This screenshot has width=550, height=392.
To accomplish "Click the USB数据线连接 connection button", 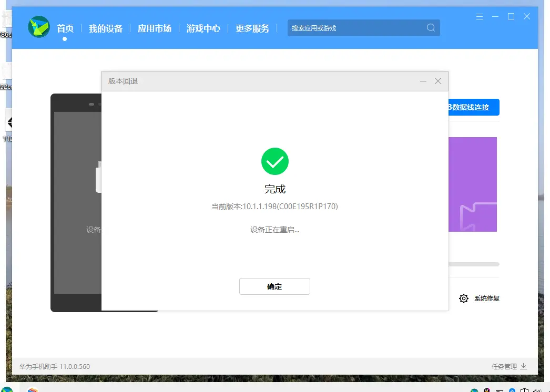I will coord(473,107).
